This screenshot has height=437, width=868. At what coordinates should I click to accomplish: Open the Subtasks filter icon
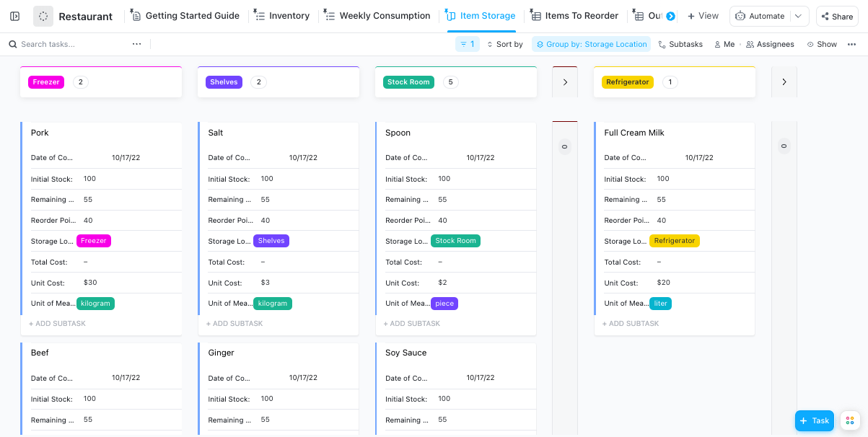[x=661, y=44]
